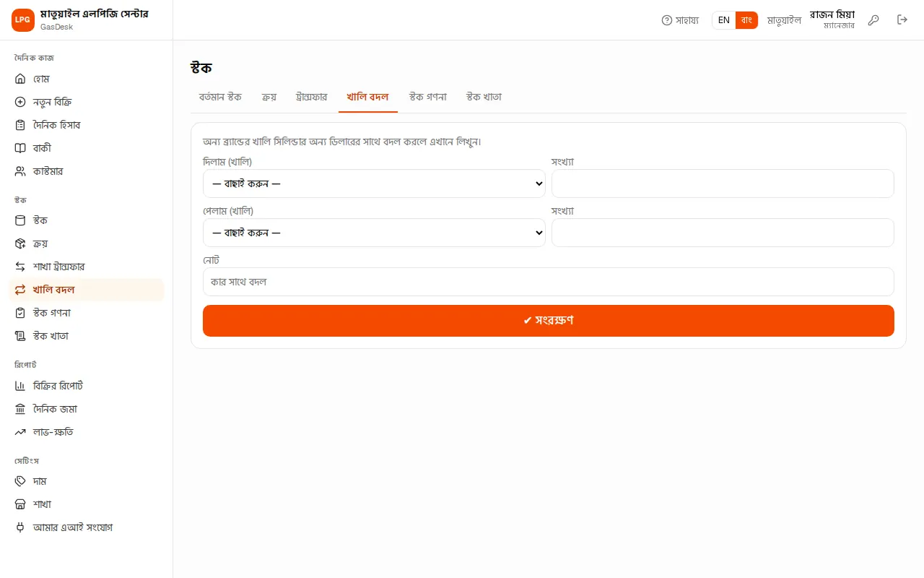This screenshot has width=924, height=578.
Task: Open দাম price tag icon
Action: pyautogui.click(x=20, y=481)
